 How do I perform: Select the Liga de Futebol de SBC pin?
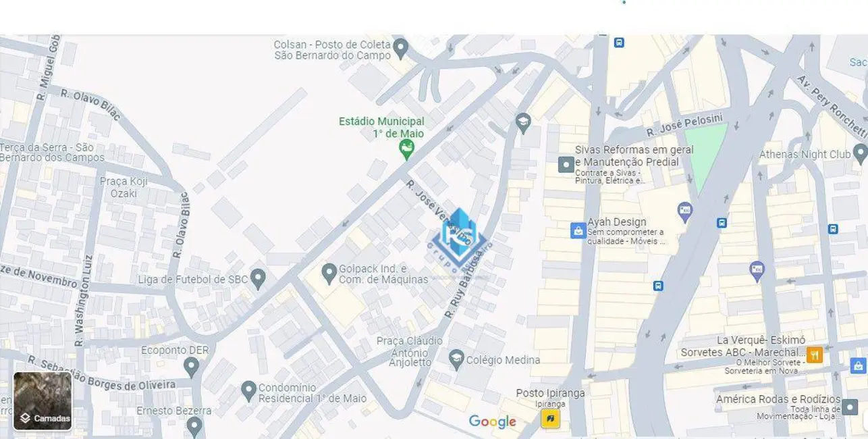(x=258, y=278)
